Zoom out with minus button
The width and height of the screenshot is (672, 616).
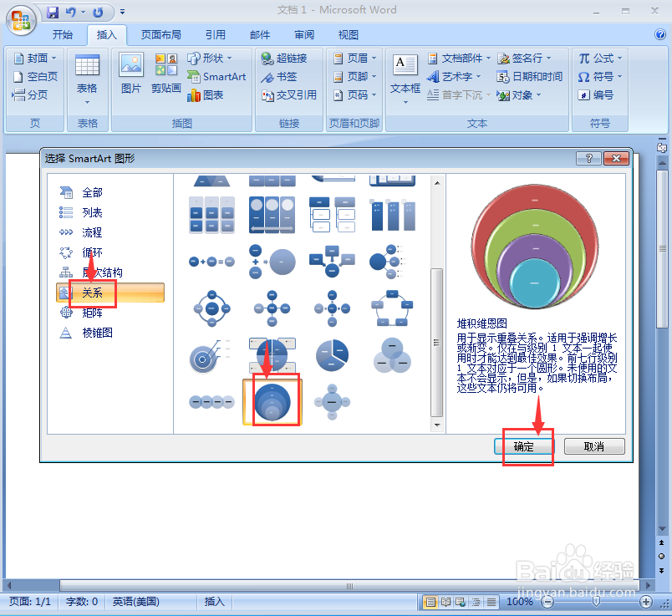(x=547, y=603)
